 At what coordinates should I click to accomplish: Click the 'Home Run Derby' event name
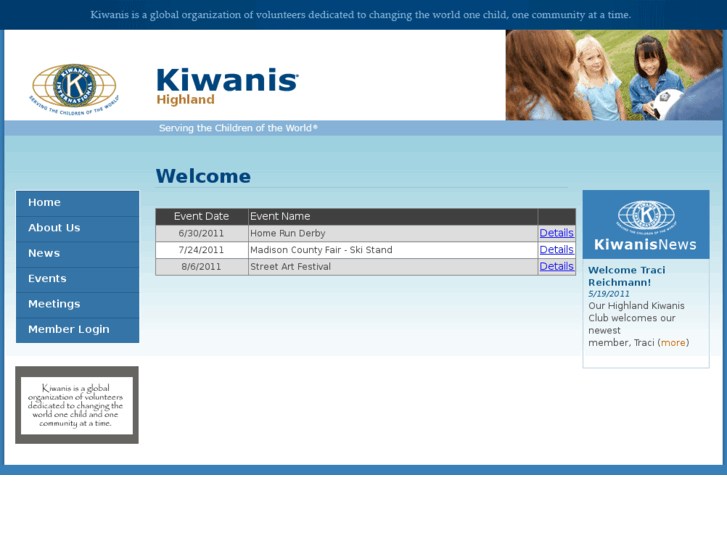(x=287, y=233)
